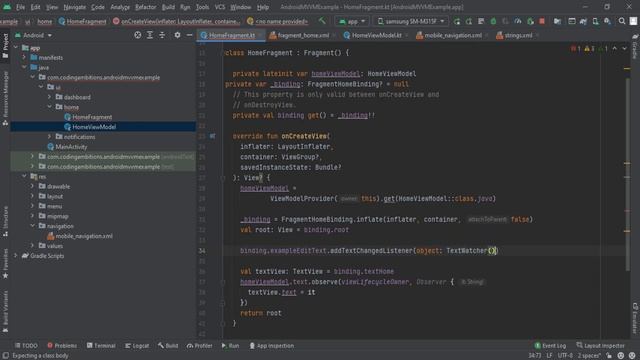This screenshot has width=640, height=360.
Task: Click the Search Everywhere magnifier icon
Action: 622,21
